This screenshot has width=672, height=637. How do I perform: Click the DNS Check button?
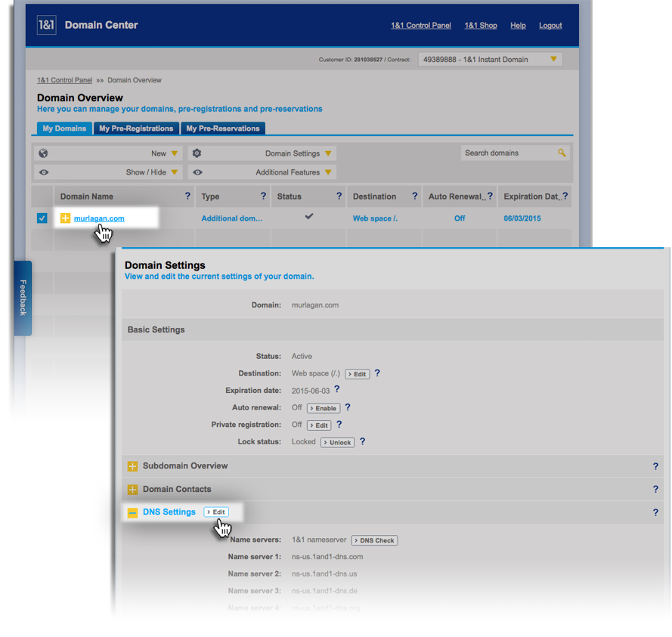pyautogui.click(x=375, y=540)
